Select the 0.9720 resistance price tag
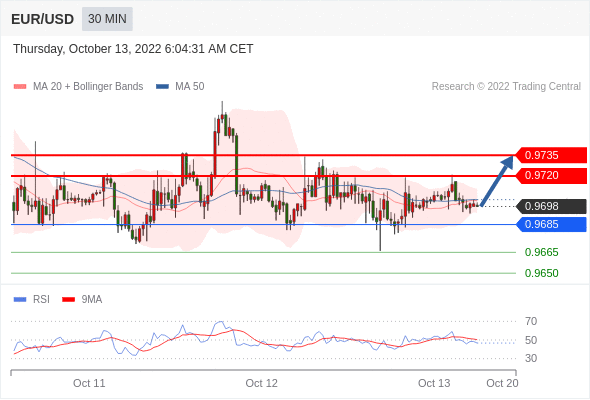This screenshot has height=400, width=590. click(x=551, y=175)
